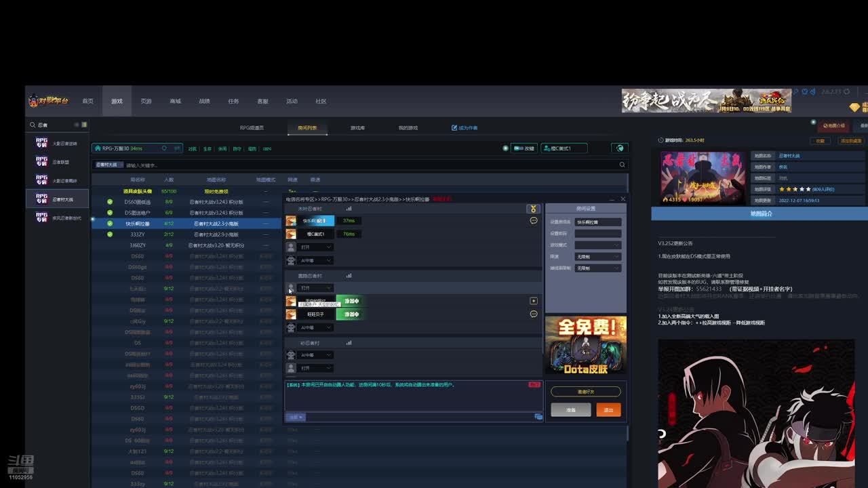868x488 pixels.
Task: Click the green globe icon button
Action: (619, 148)
